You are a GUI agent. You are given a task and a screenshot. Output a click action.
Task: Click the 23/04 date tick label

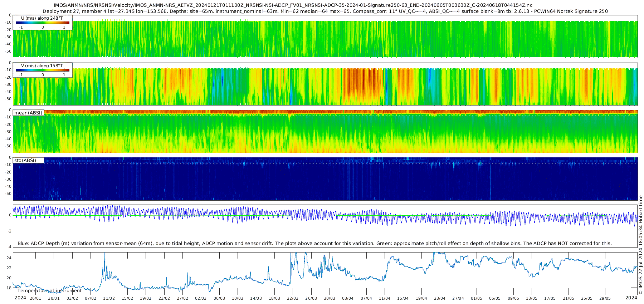tap(440, 298)
